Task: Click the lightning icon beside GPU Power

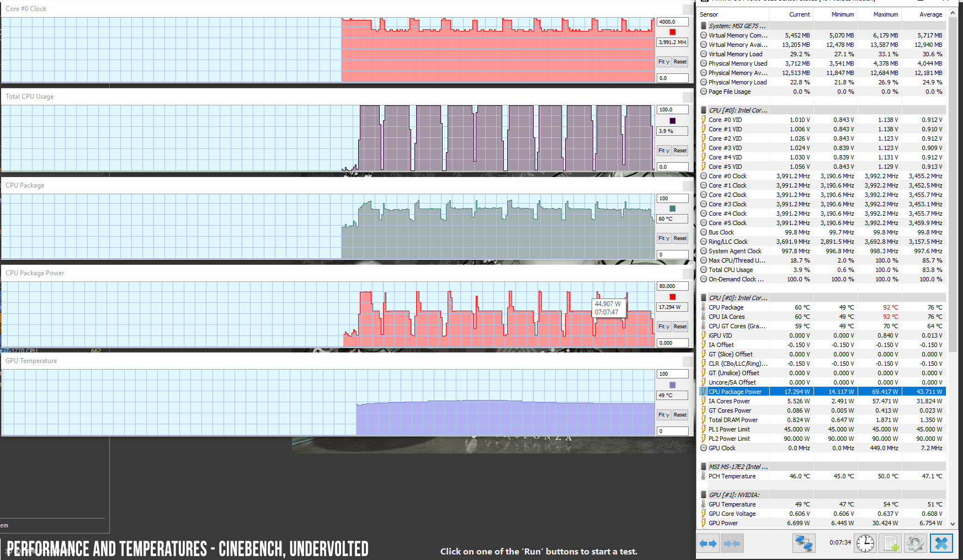Action: [x=704, y=523]
